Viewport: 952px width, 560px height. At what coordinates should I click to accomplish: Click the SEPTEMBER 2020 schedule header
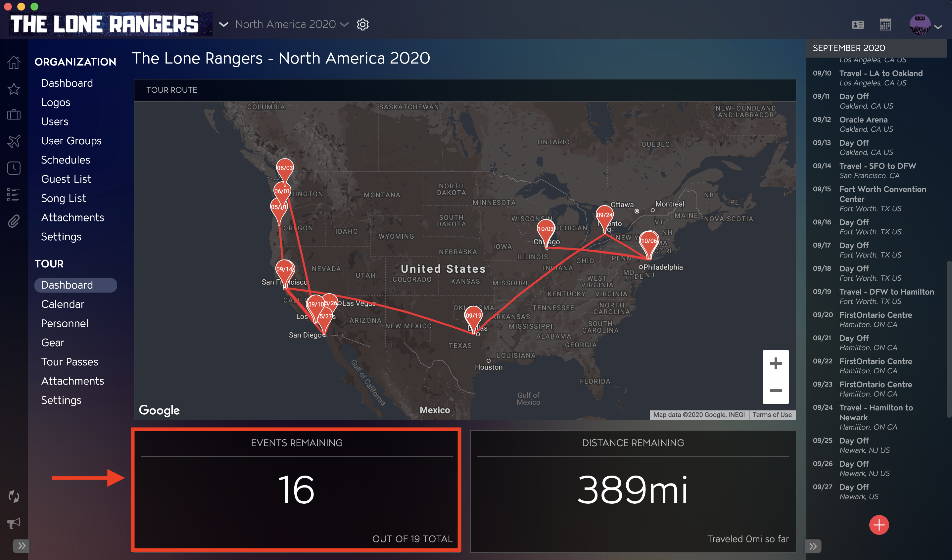tap(877, 48)
